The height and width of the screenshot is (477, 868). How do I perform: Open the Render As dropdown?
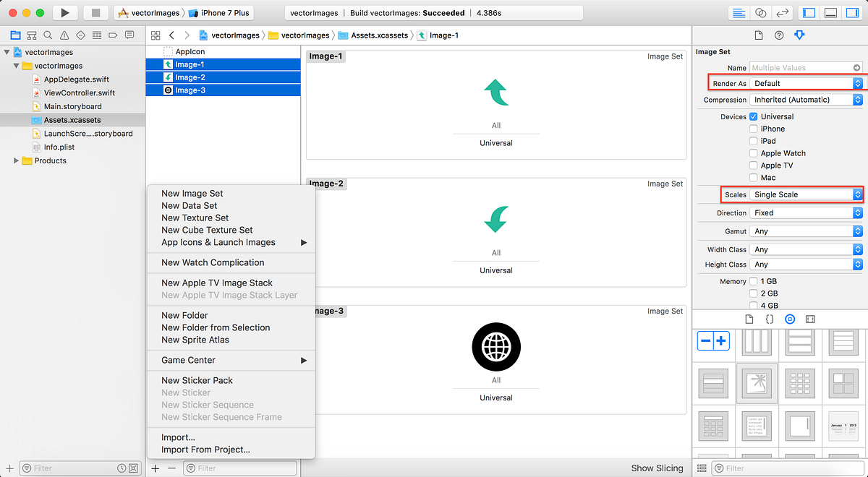point(805,83)
